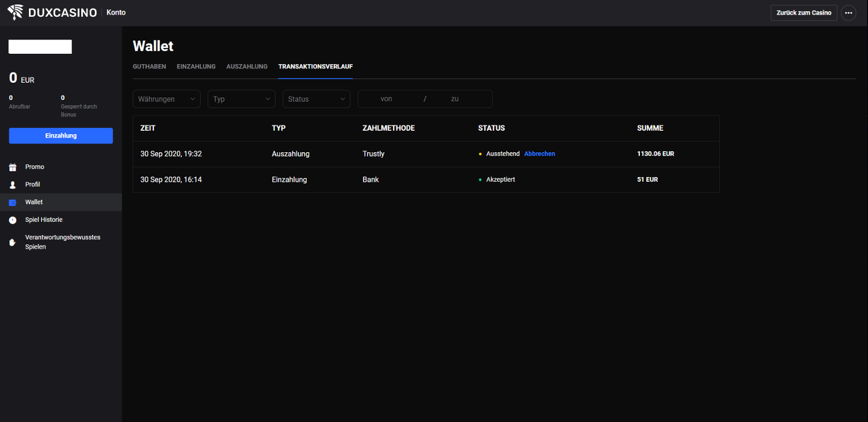
Task: Select the Trustly Auszahlung transaction row
Action: tap(373, 154)
